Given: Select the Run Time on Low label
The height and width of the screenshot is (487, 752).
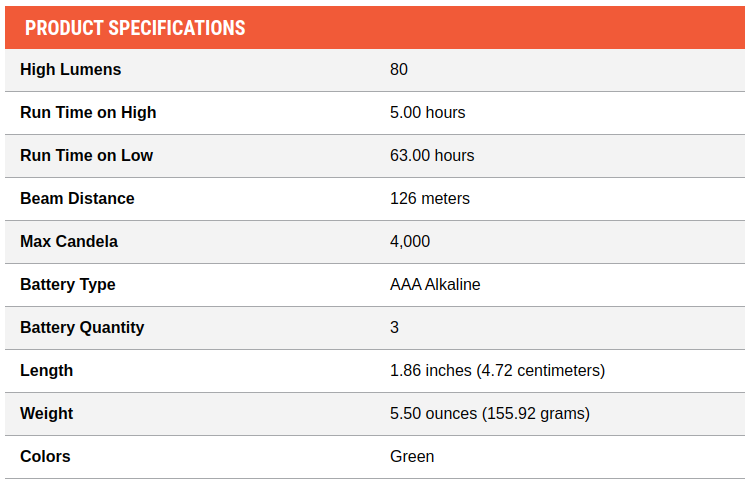Looking at the screenshot, I should tap(86, 155).
